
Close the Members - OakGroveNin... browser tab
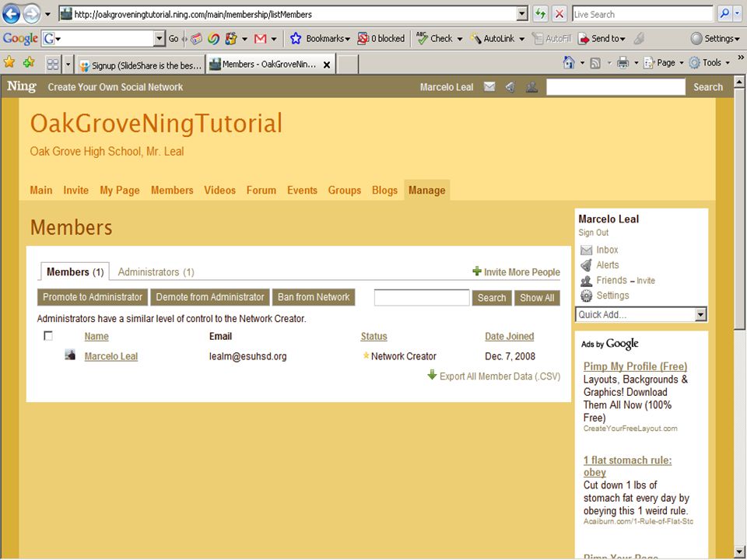coord(327,65)
